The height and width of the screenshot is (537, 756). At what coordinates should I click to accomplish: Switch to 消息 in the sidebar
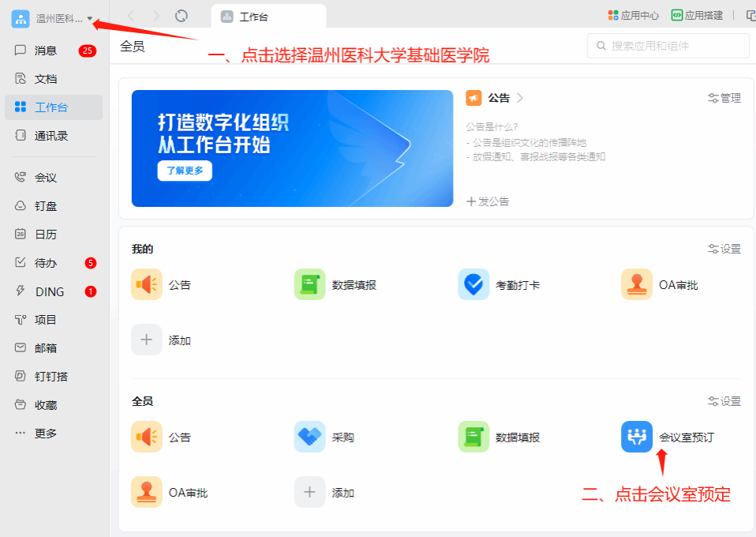click(46, 51)
